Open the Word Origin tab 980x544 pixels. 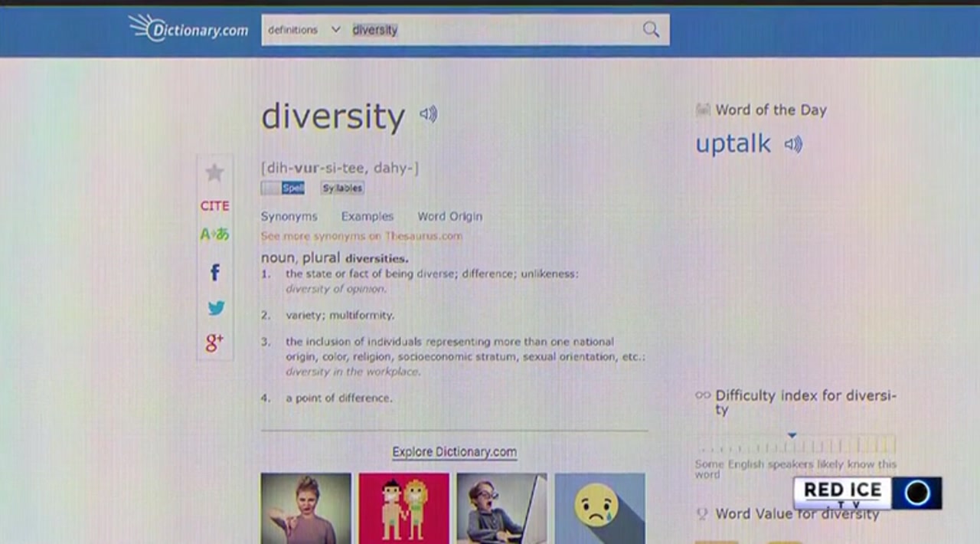[449, 217]
